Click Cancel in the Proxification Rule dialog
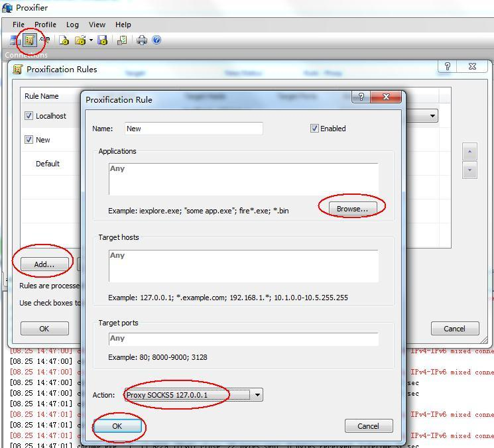 [x=369, y=426]
